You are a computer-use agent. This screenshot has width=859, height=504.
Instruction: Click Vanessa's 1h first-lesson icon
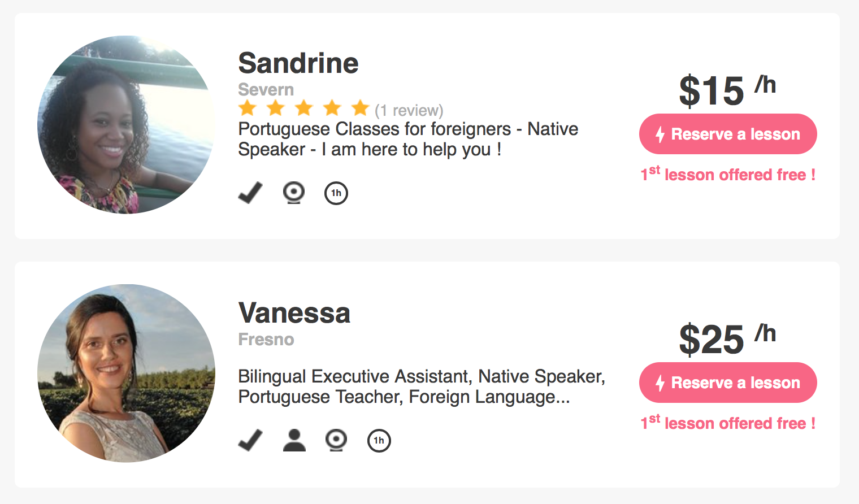(x=379, y=441)
